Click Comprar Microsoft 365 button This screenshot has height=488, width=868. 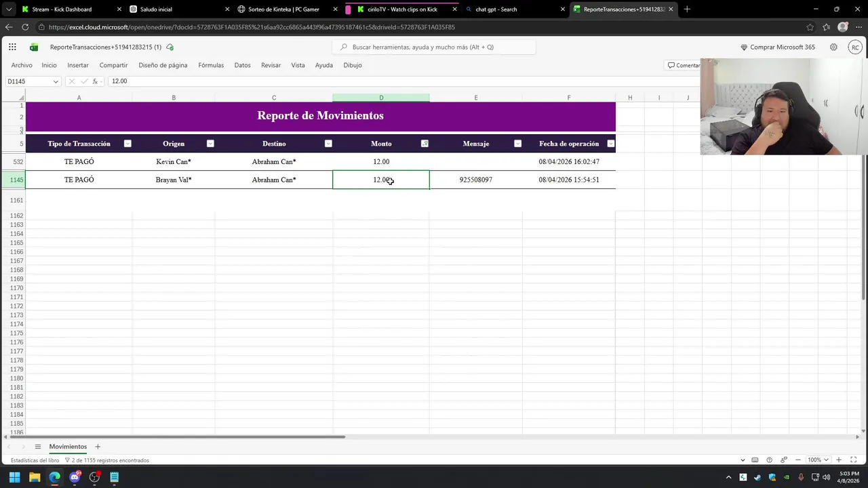coord(778,47)
